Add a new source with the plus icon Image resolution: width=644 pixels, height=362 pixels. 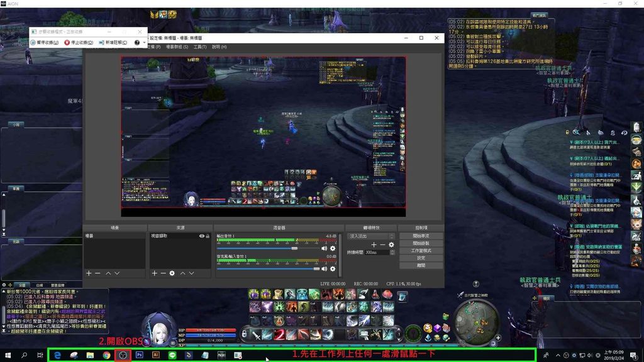point(155,273)
